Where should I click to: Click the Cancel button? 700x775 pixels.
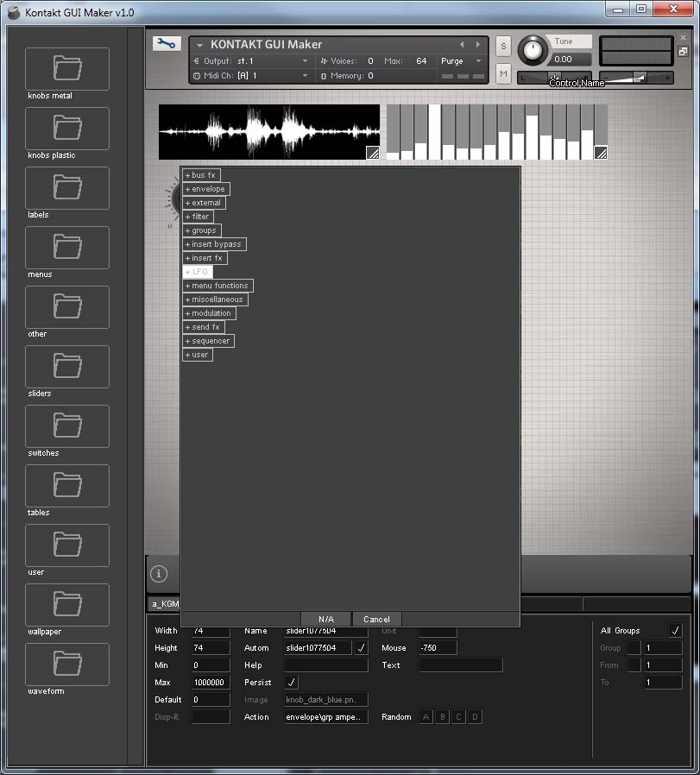[376, 619]
